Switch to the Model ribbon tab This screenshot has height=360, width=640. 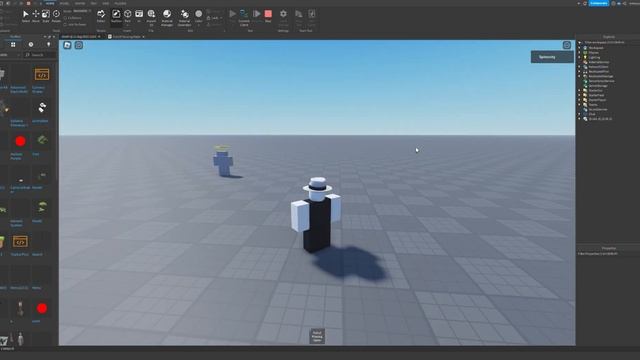point(64,3)
